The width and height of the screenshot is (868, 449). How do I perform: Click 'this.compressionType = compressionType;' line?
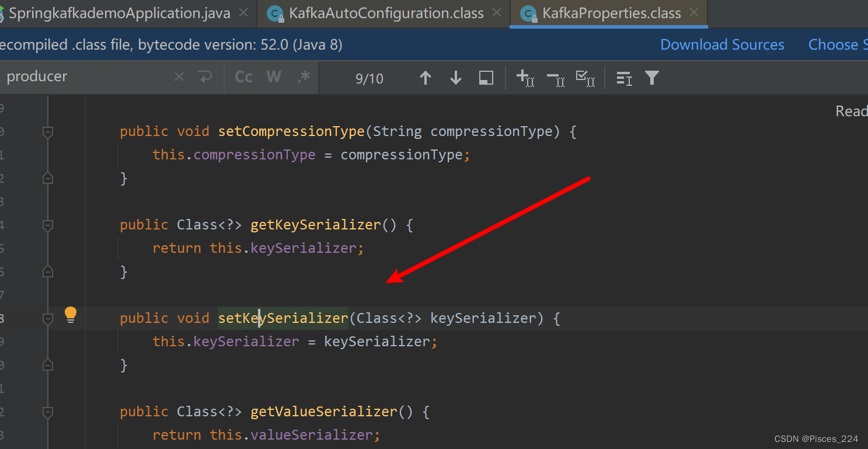click(311, 155)
